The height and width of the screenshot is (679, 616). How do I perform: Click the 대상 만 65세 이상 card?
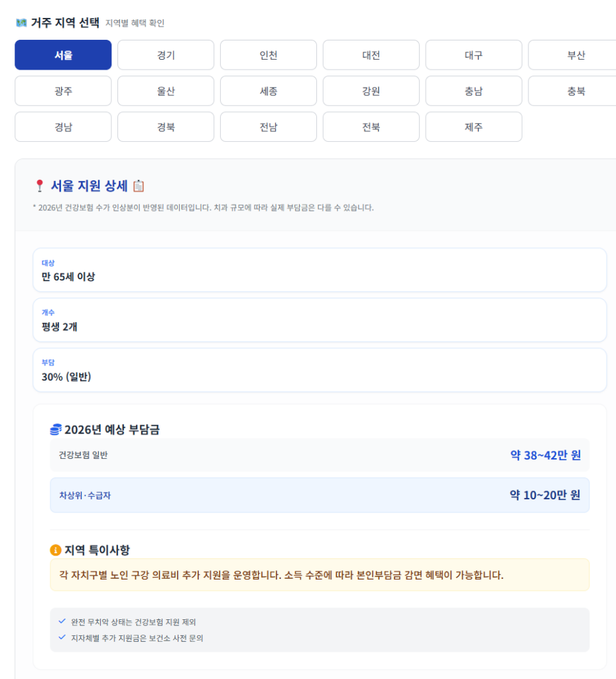click(x=320, y=270)
